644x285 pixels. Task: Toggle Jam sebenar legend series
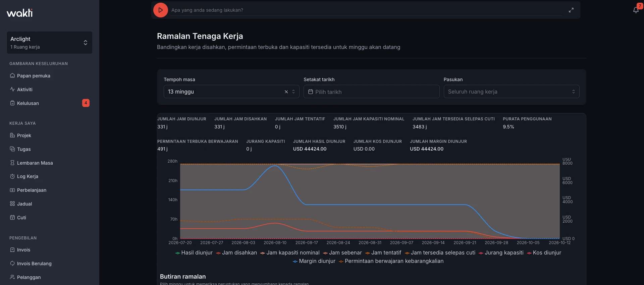[x=342, y=253]
